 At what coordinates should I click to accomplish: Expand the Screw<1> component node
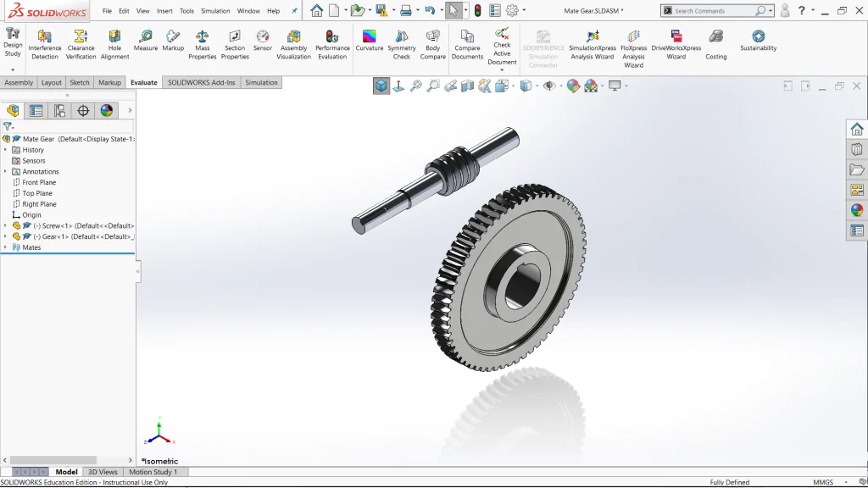click(x=6, y=225)
